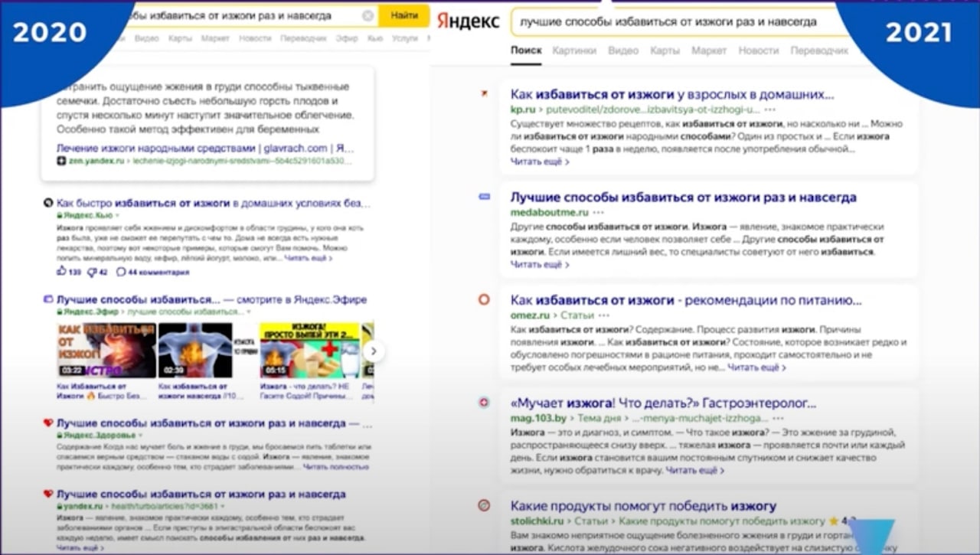980x555 pixels.
Task: Open the Карты tab on the 2020 page
Action: (x=180, y=38)
